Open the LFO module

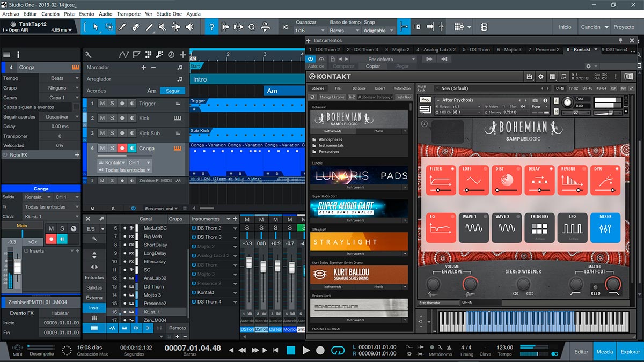point(573,227)
